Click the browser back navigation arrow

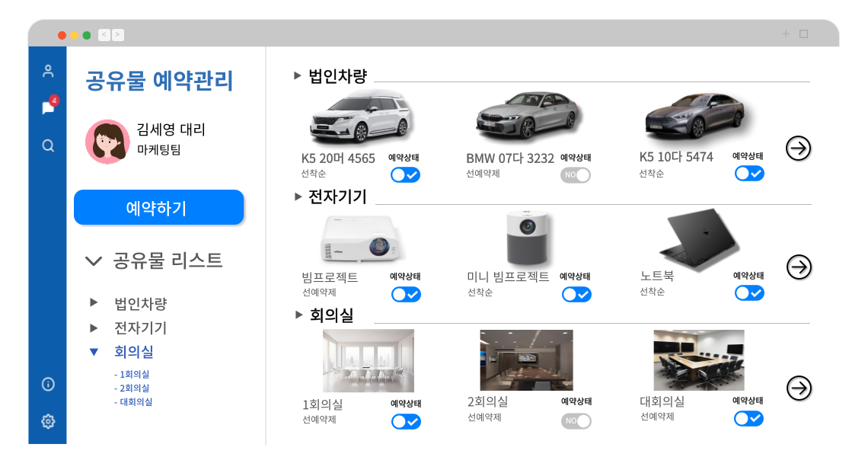point(104,34)
